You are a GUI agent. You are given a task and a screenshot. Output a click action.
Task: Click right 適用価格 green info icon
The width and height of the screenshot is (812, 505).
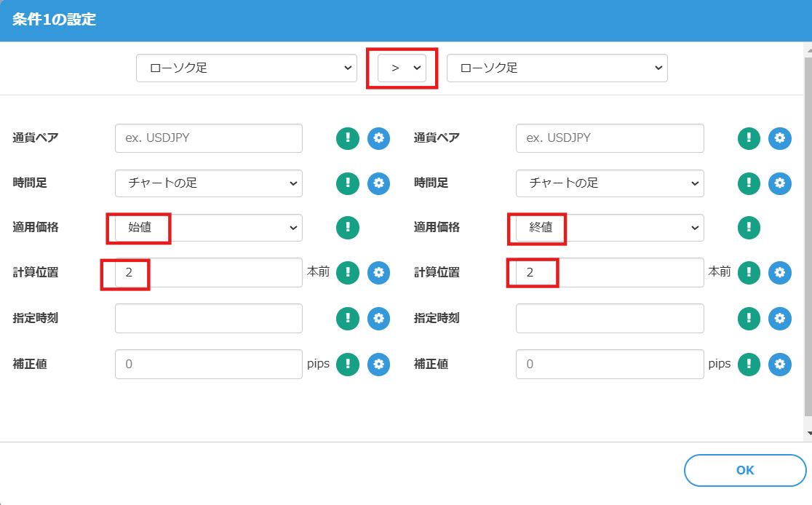pyautogui.click(x=749, y=228)
